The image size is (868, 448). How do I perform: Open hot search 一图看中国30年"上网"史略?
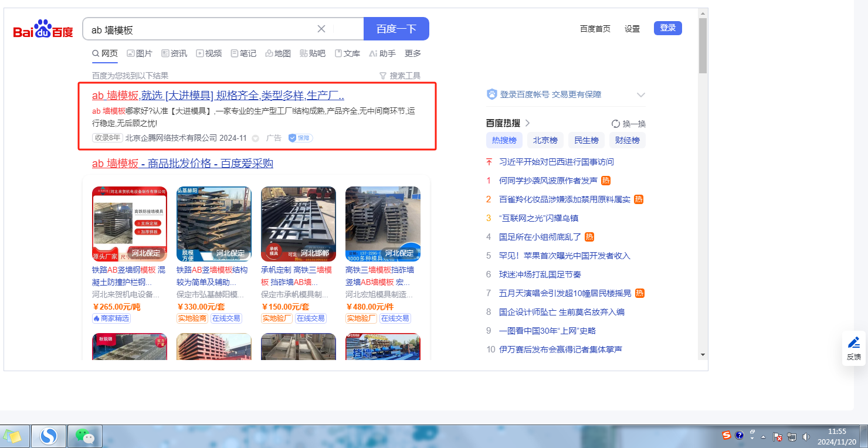(x=547, y=331)
